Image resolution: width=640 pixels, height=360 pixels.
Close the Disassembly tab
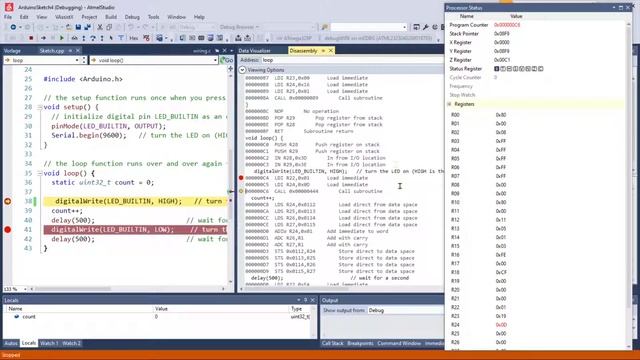[331, 51]
